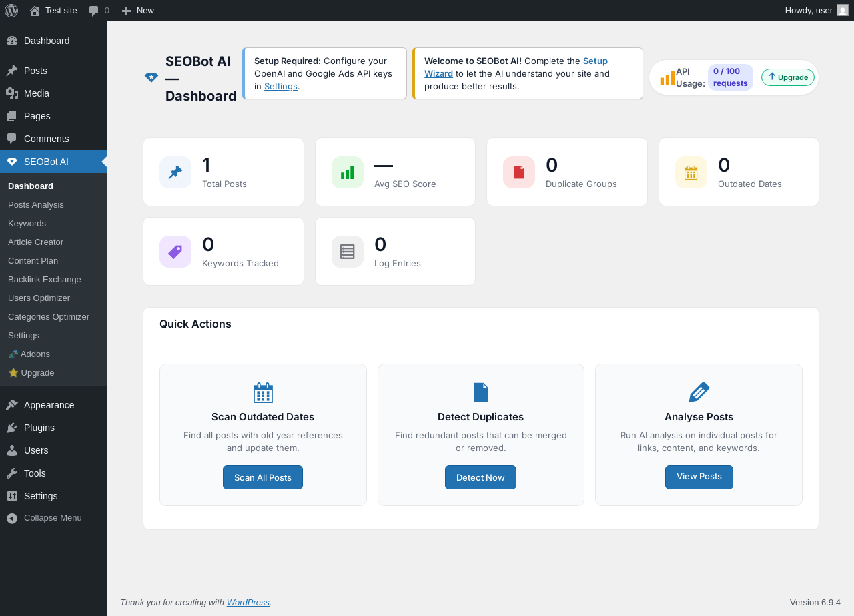
Task: Click the New label in admin bar
Action: 145,11
